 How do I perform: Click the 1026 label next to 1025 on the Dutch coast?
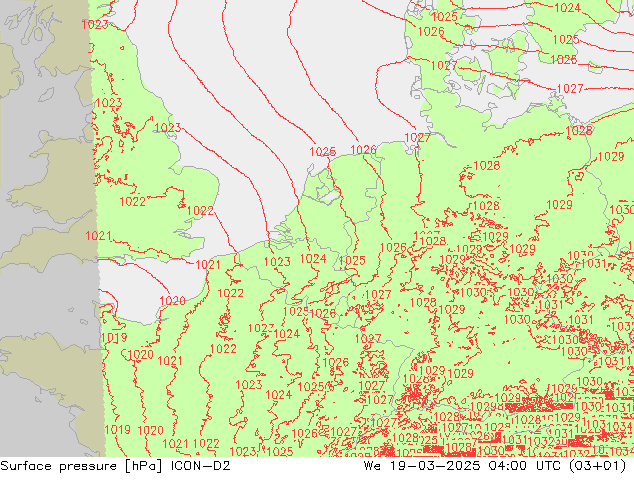363,150
